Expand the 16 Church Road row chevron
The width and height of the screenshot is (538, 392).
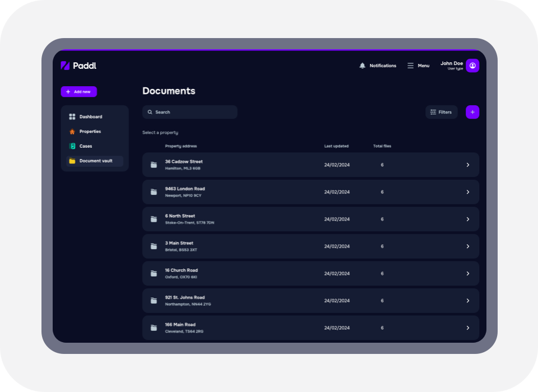pyautogui.click(x=468, y=273)
